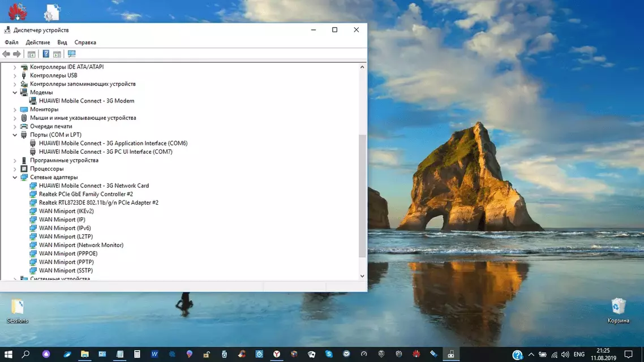Collapse the Модемы category
Screen dimensions: 644x362
[x=15, y=92]
